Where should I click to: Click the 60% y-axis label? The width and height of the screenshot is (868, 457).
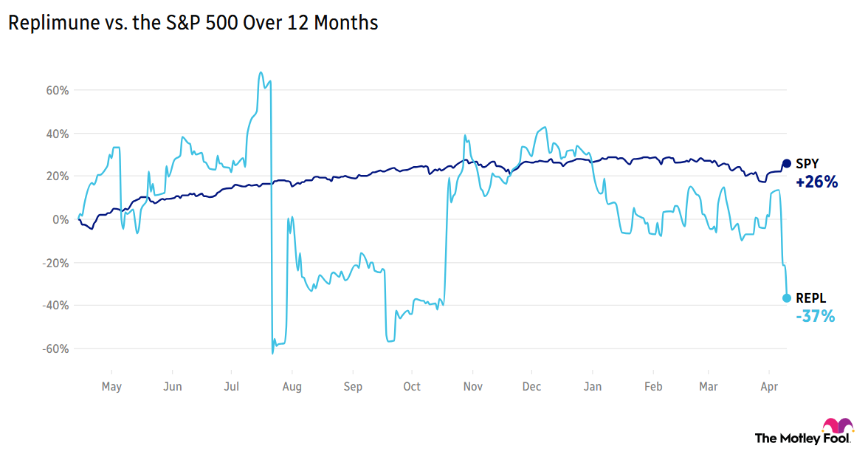pyautogui.click(x=57, y=91)
